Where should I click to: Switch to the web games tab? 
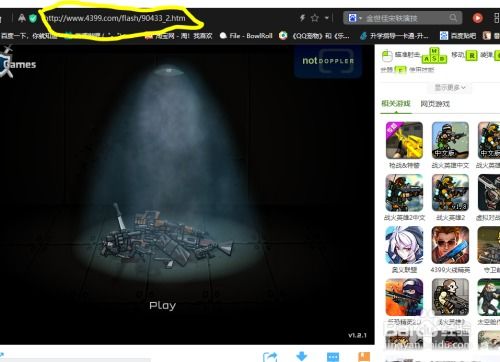(x=435, y=104)
